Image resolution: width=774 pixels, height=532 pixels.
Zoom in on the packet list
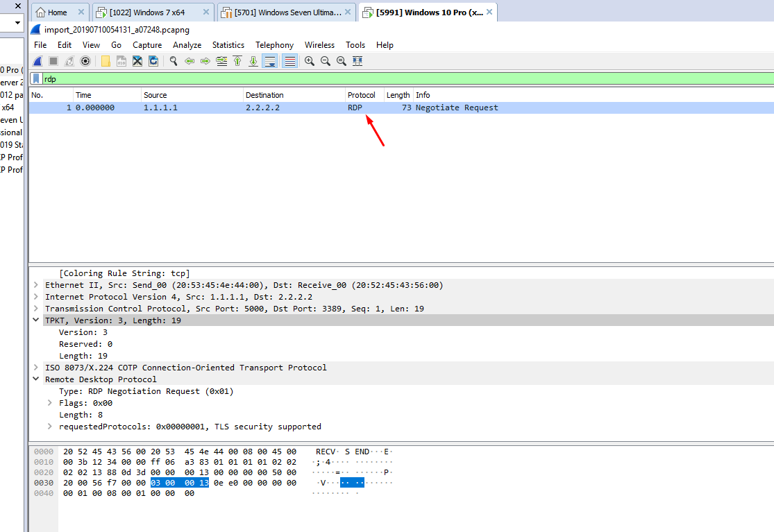tap(309, 61)
